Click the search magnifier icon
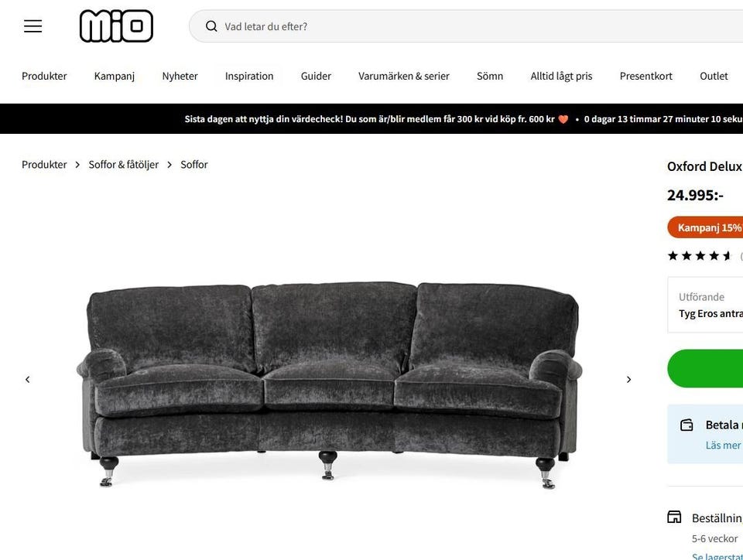 click(x=211, y=26)
